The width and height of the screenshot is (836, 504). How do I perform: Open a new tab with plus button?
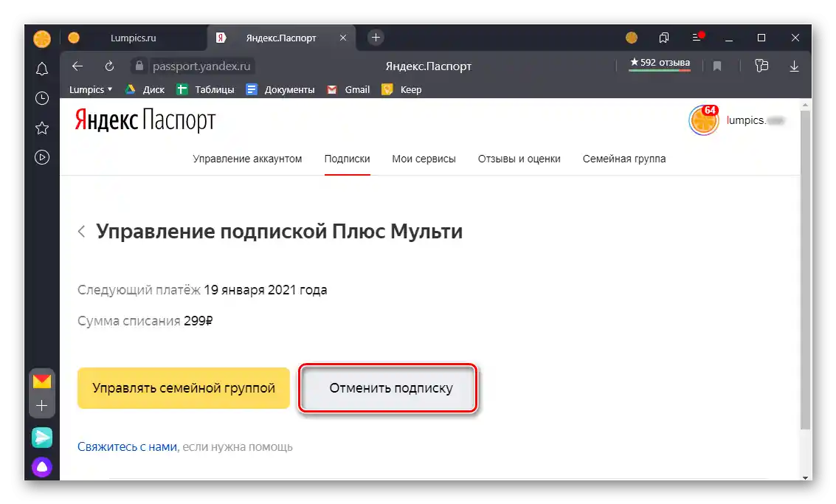pyautogui.click(x=376, y=38)
